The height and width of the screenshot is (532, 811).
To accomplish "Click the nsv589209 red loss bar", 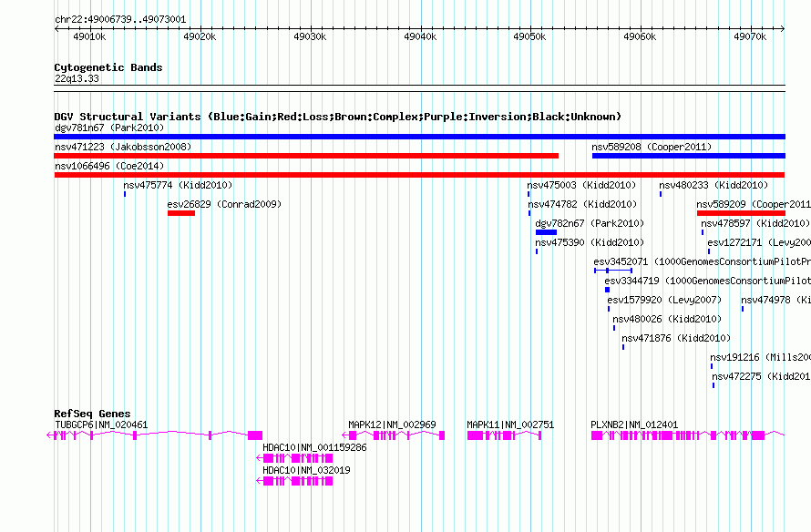I will click(x=741, y=213).
